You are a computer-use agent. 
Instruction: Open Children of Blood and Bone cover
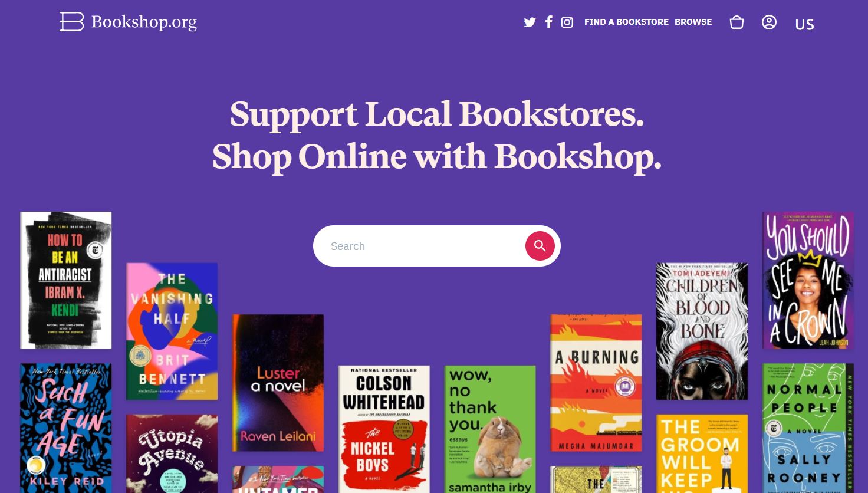point(702,331)
